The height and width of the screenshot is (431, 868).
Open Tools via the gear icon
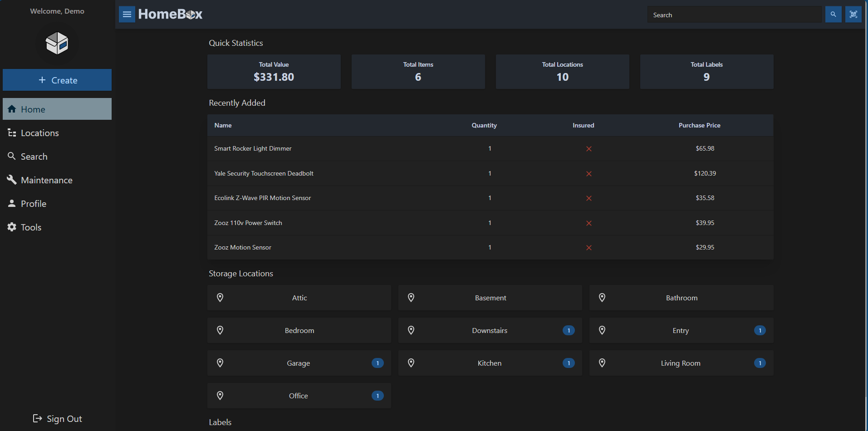pos(11,227)
